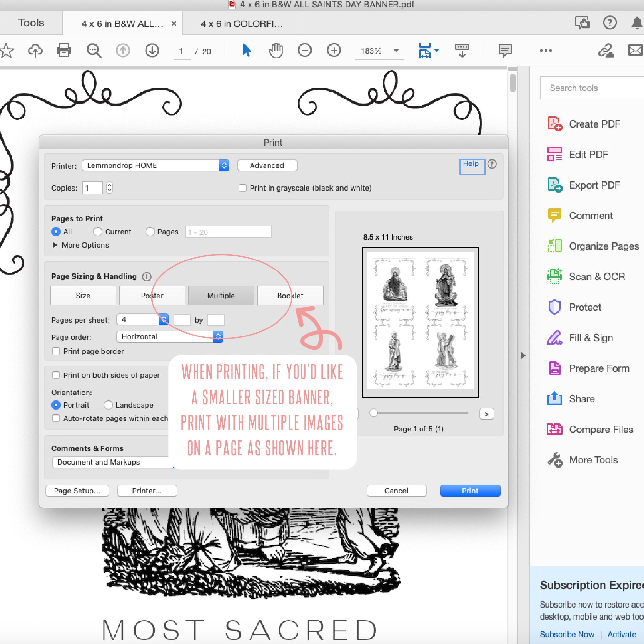Click the cloud upload icon
The width and height of the screenshot is (644, 644).
pos(35,51)
